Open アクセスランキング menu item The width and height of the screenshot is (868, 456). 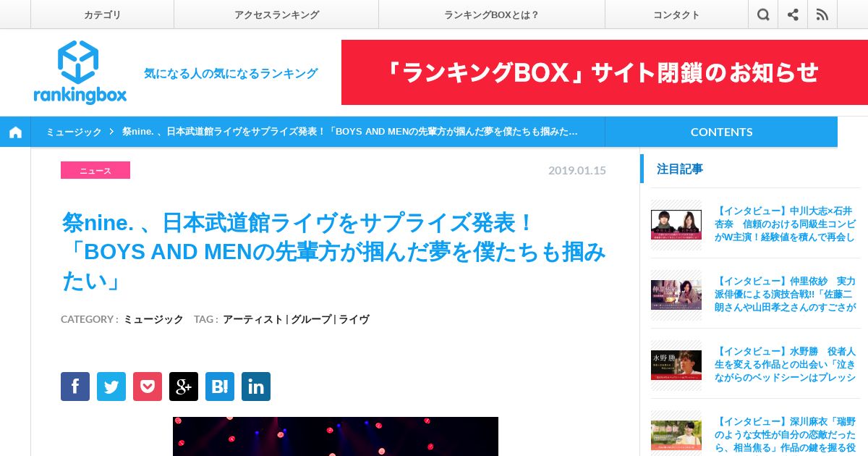(x=276, y=14)
